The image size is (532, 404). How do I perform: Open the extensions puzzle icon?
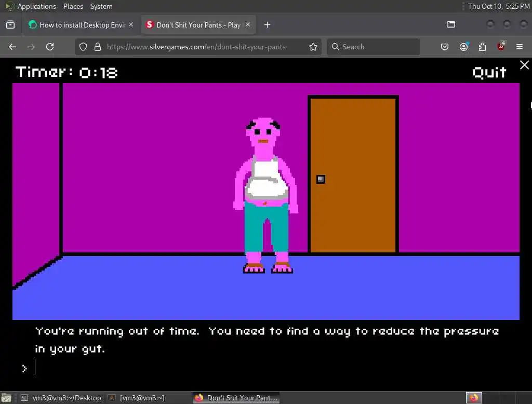point(482,47)
